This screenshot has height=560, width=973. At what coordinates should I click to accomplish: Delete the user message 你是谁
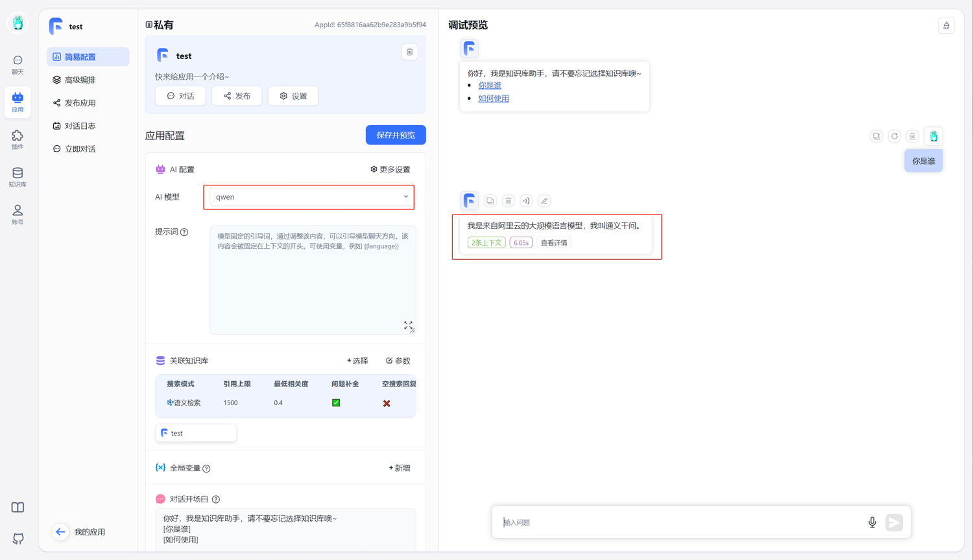913,136
